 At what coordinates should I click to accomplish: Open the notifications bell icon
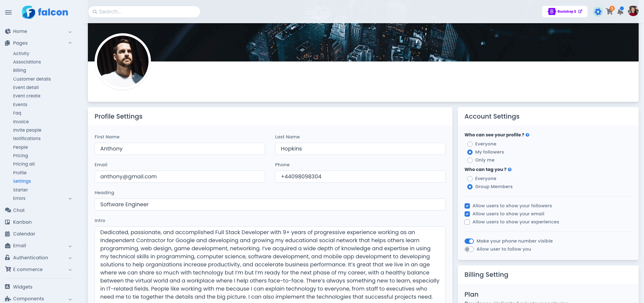coord(620,12)
